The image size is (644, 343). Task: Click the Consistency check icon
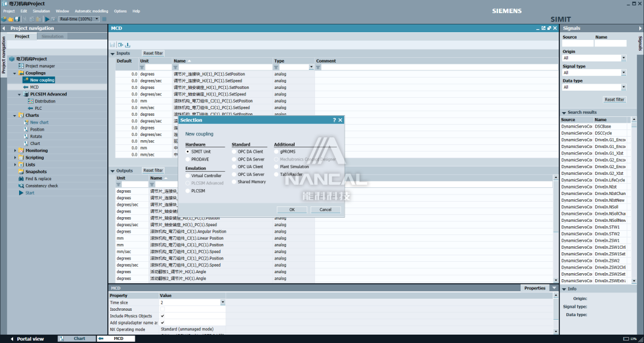pos(21,186)
